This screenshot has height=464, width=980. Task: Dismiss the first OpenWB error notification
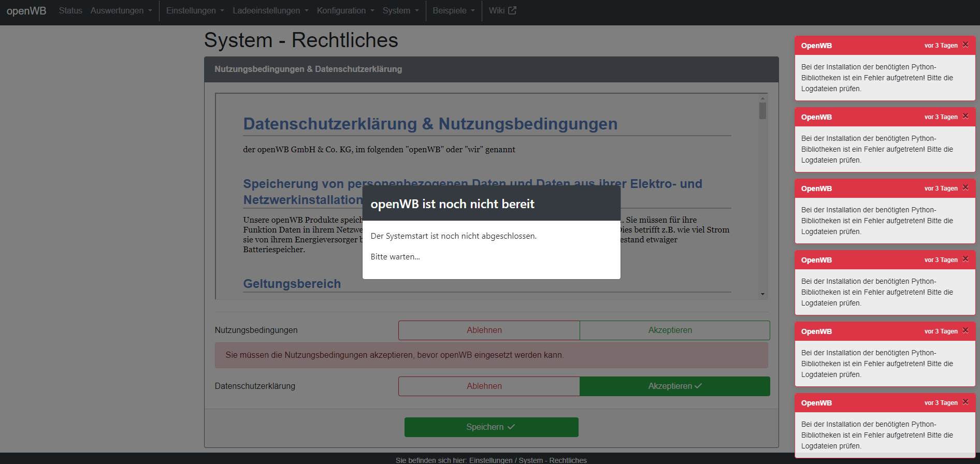tap(965, 45)
